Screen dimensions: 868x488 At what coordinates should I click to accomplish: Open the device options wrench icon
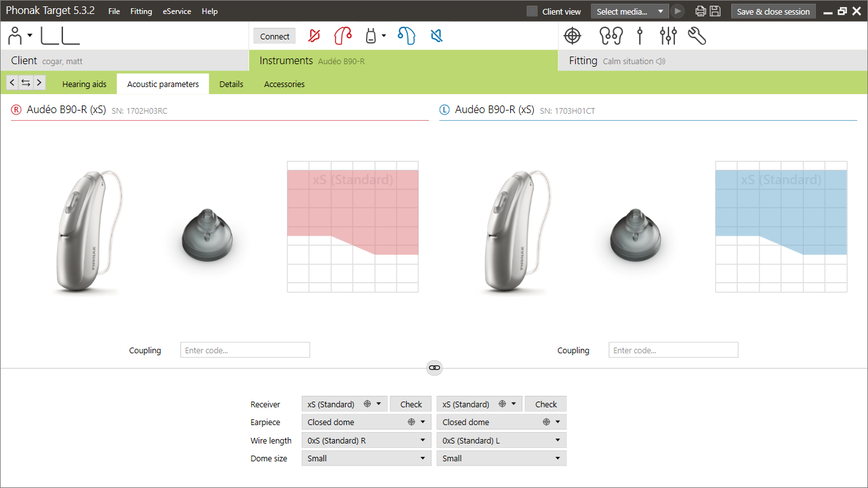[x=697, y=36]
